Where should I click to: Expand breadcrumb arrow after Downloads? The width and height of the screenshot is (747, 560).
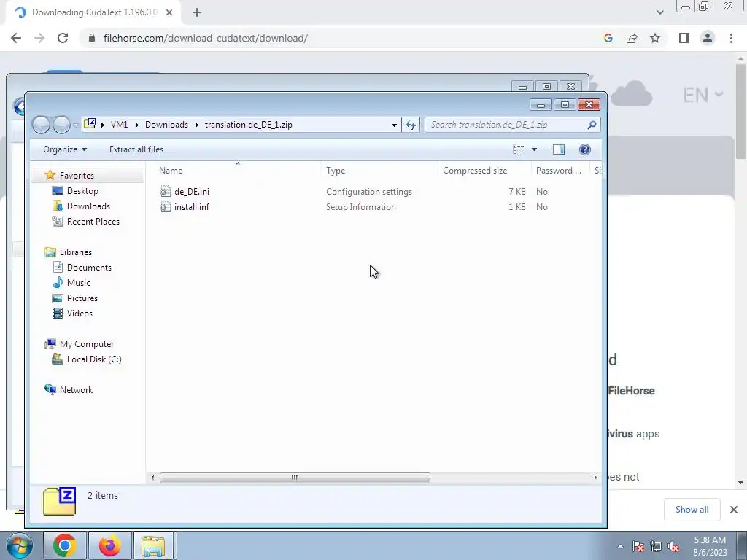[196, 125]
